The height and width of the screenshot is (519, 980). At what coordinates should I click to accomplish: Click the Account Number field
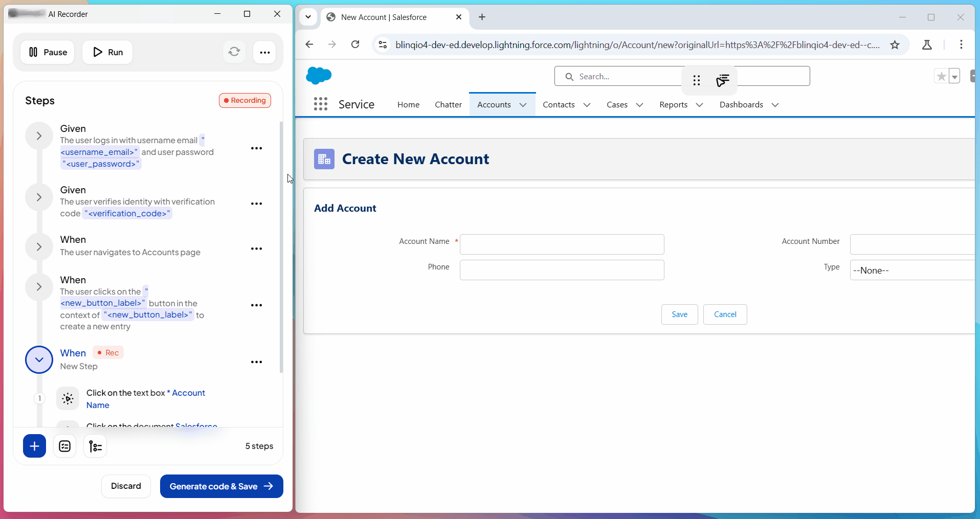point(912,244)
